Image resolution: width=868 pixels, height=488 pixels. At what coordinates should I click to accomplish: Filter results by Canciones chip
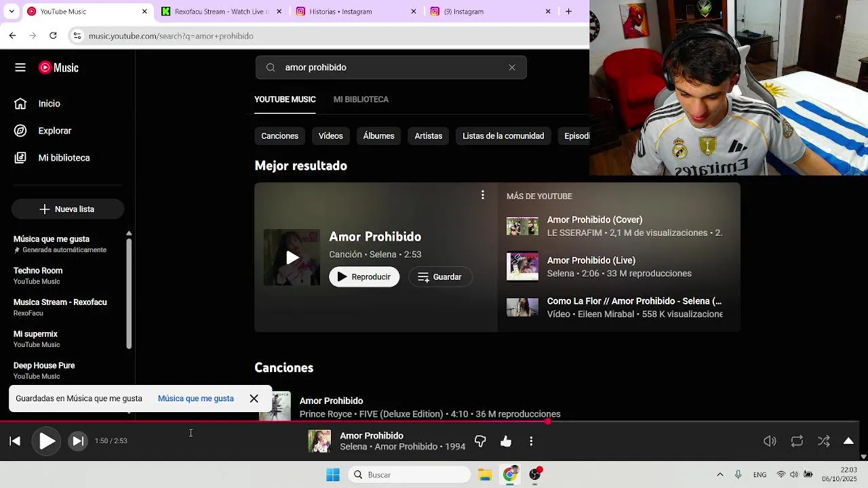[x=280, y=136]
